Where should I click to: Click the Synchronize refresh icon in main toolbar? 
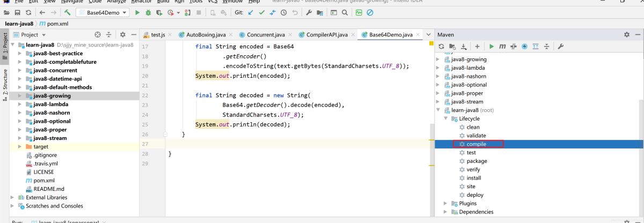pos(28,12)
